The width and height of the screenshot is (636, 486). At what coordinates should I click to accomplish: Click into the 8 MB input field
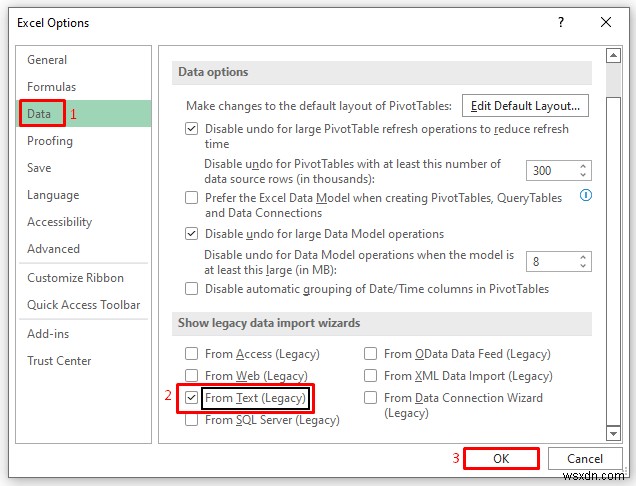point(552,262)
